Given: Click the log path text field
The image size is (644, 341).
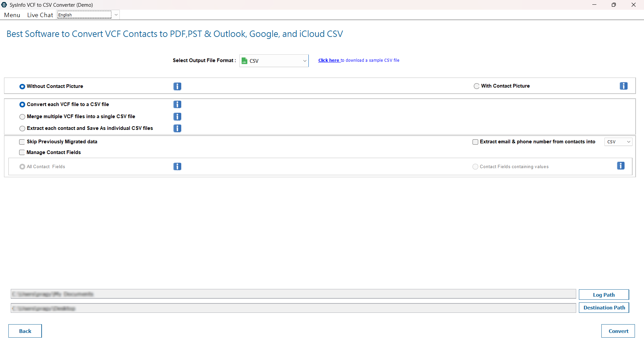Looking at the screenshot, I should click(293, 294).
